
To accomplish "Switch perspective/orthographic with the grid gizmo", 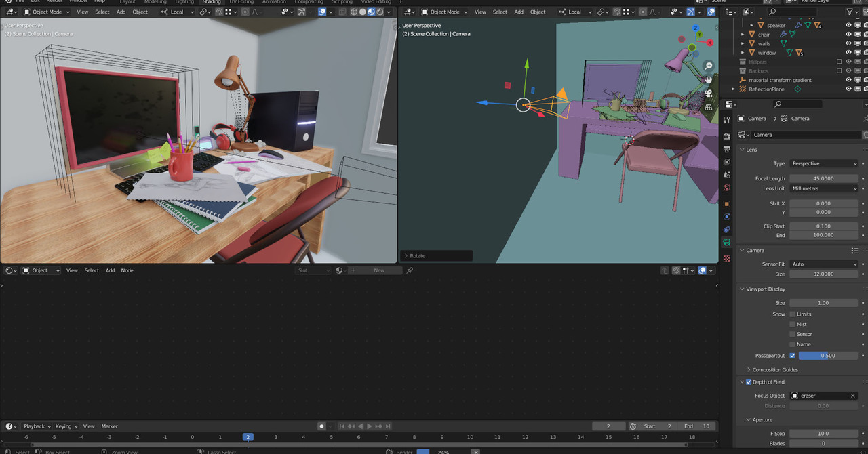I will click(709, 107).
